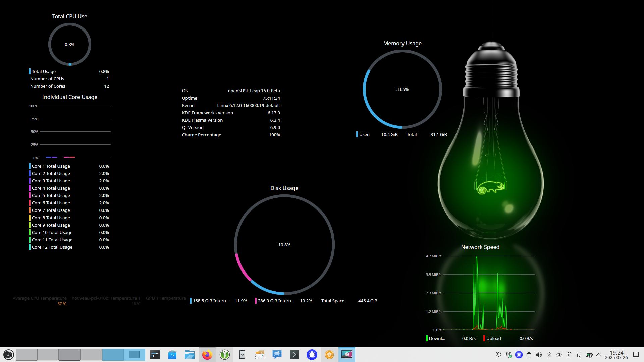
Task: Click the Network Speed graph
Action: click(x=480, y=293)
